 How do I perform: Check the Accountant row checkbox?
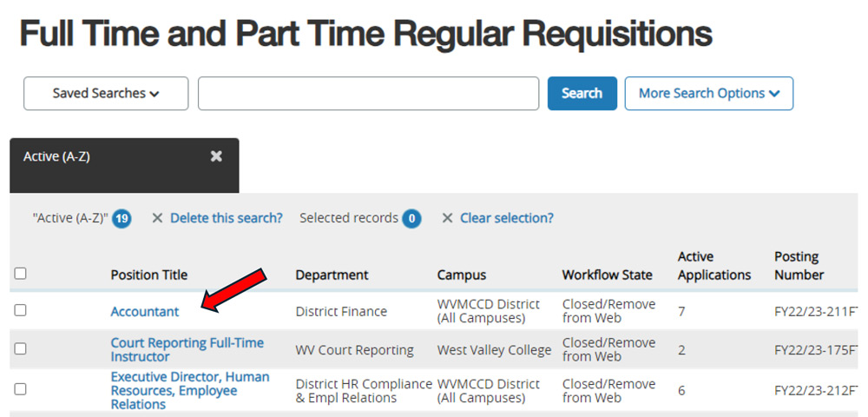[x=21, y=310]
